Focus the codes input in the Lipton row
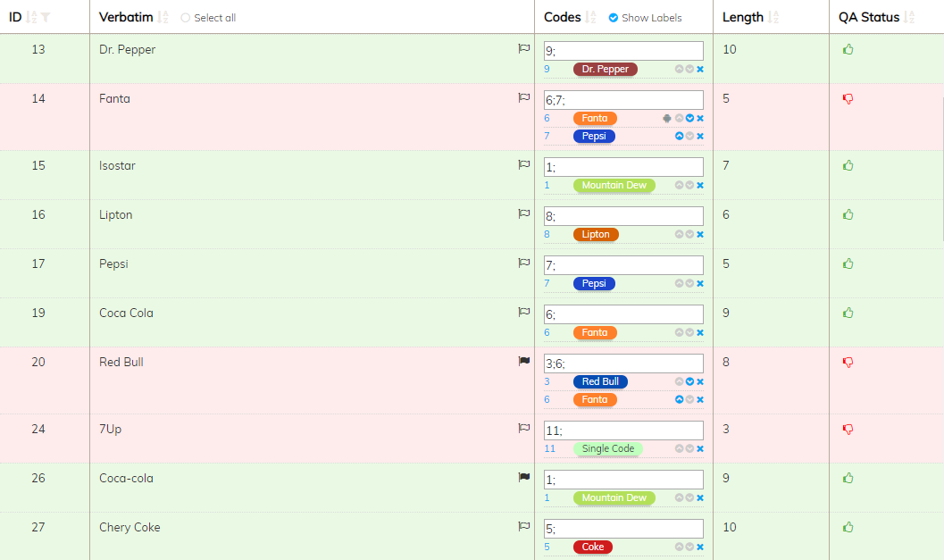 pos(623,216)
